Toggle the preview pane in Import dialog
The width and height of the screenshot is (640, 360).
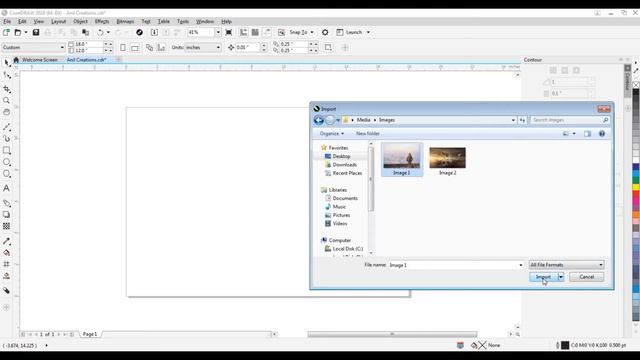tap(587, 133)
